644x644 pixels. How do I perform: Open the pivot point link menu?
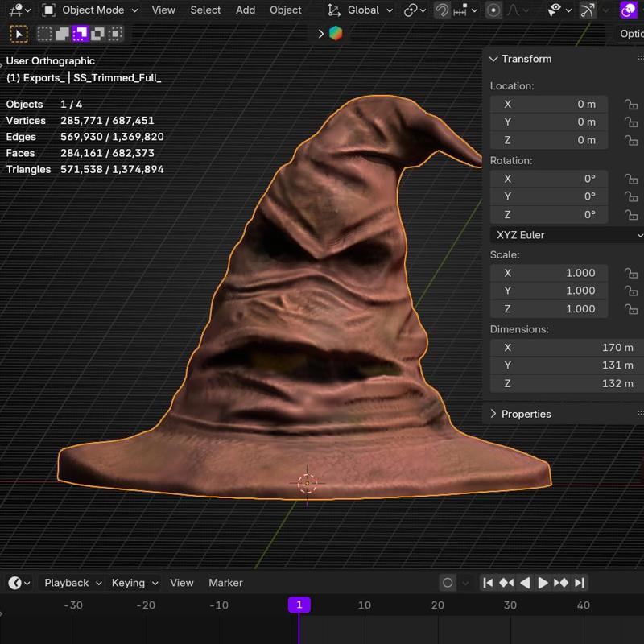click(415, 10)
